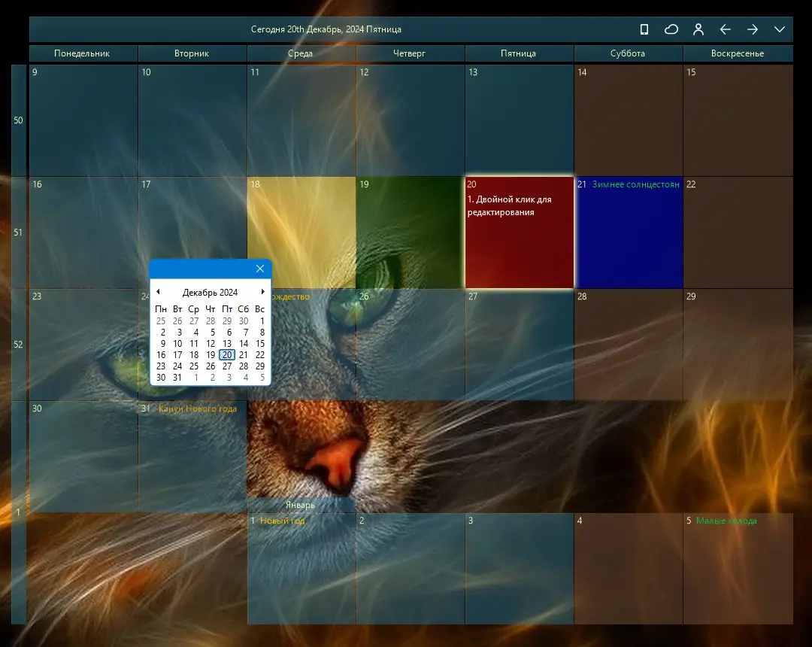Click week number 51 in the side column
The image size is (812, 647).
(19, 232)
